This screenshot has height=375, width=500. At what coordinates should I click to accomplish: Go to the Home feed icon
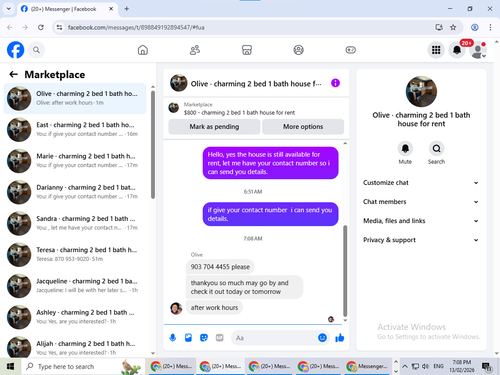[143, 50]
